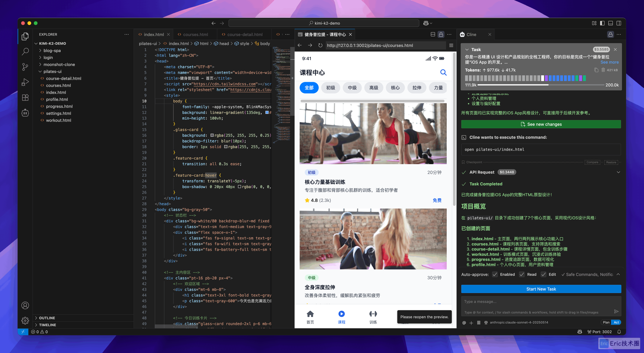This screenshot has width=644, height=353.
Task: Click the Copilot icon in status bar
Action: pyautogui.click(x=580, y=332)
